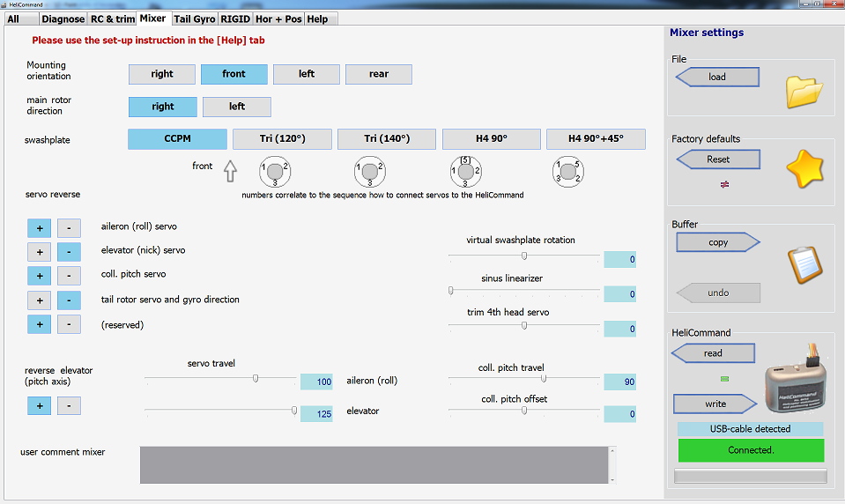Image resolution: width=845 pixels, height=504 pixels.
Task: Choose Tri (140°) swashplate type
Action: 387,139
